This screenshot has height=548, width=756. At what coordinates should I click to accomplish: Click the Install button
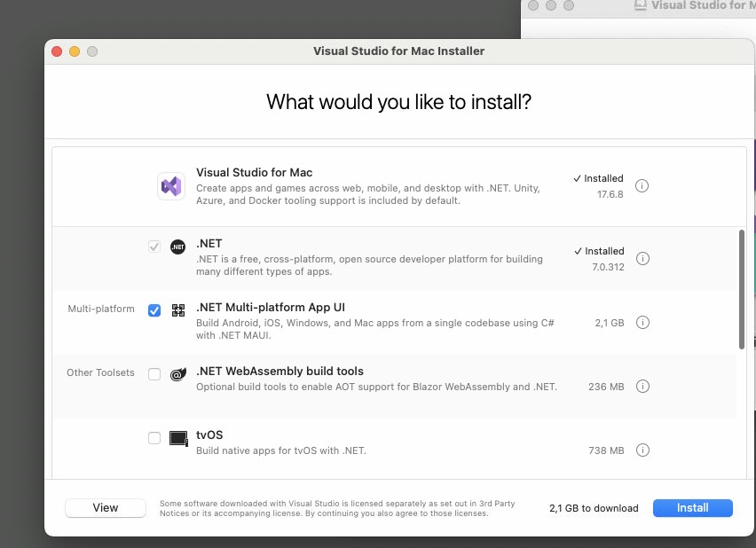[x=693, y=508]
